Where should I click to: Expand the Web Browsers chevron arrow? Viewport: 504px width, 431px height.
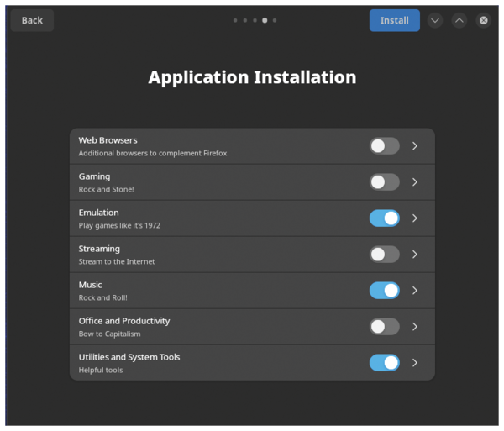(415, 146)
